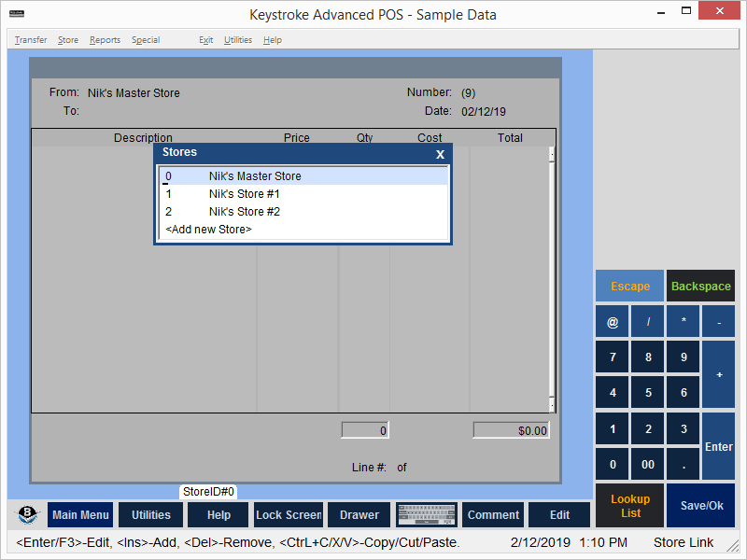Screen dimensions: 747x560
Task: Click Add new Store option
Action: [209, 230]
